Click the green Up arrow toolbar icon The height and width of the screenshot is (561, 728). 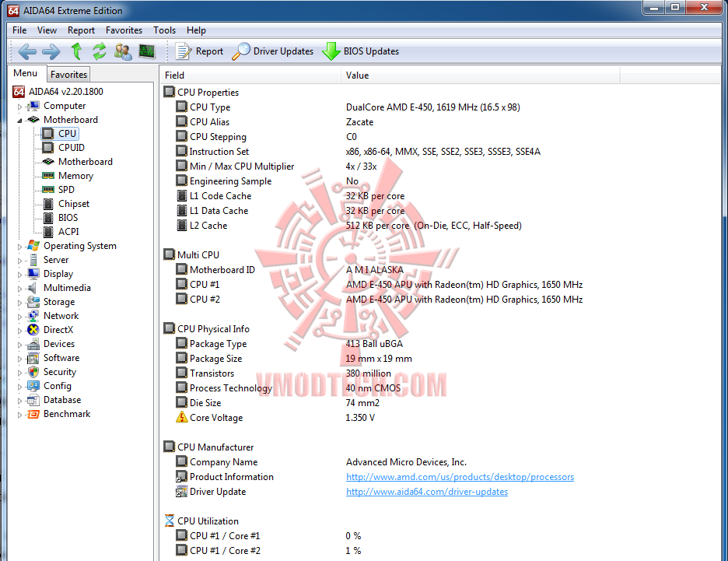(76, 51)
